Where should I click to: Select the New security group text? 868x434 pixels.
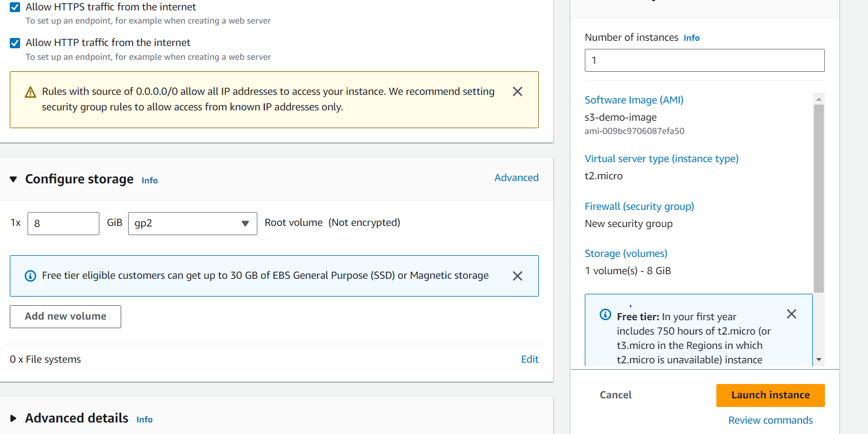point(628,224)
